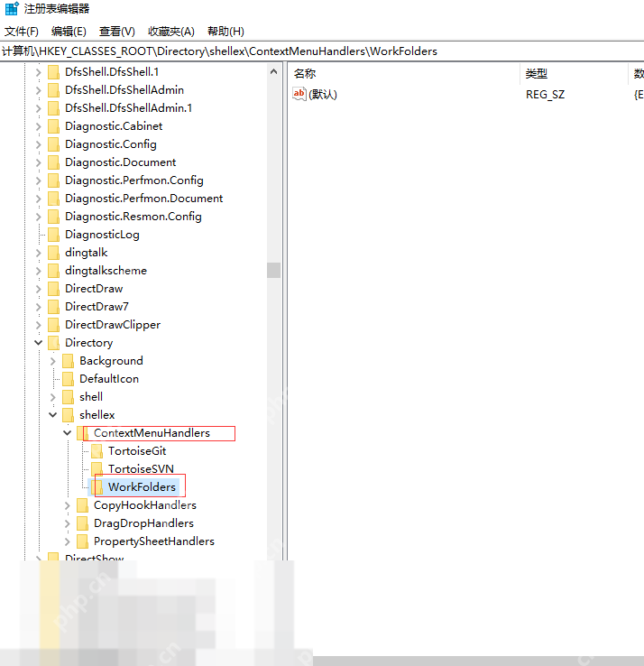Click the folder icon of Background key

69,361
